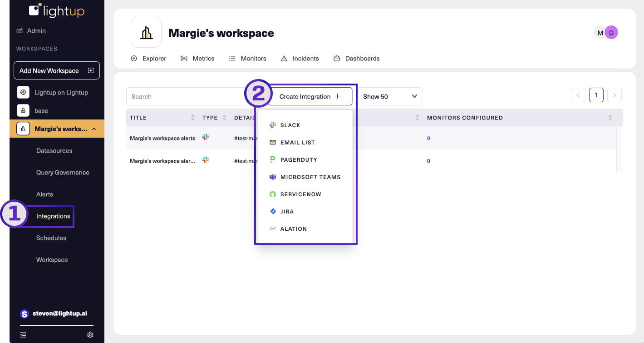Go to next page arrow
The image size is (644, 343).
(x=615, y=95)
